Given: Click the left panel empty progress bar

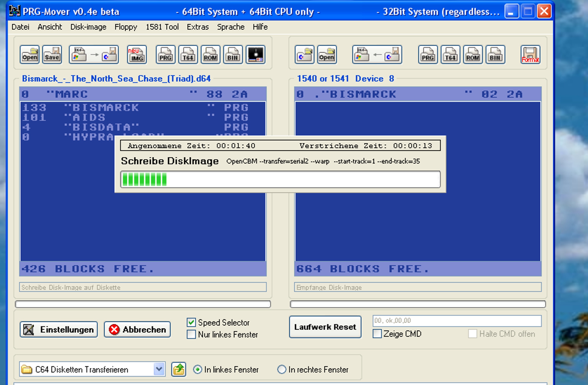Looking at the screenshot, I should 143,304.
